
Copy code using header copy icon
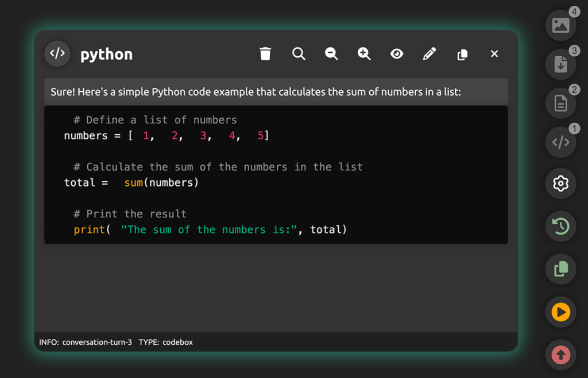462,54
